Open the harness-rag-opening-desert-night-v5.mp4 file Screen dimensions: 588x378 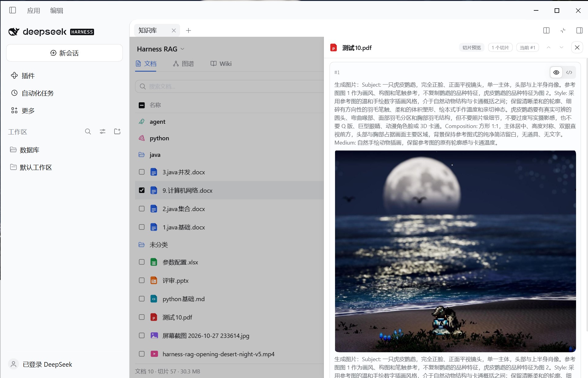pos(218,354)
